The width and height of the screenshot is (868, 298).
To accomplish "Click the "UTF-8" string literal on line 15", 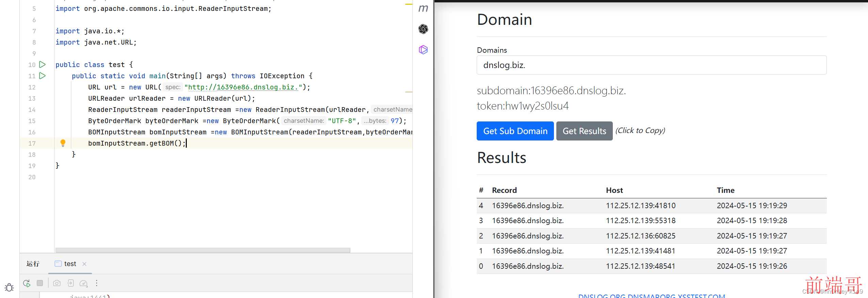I will (342, 121).
